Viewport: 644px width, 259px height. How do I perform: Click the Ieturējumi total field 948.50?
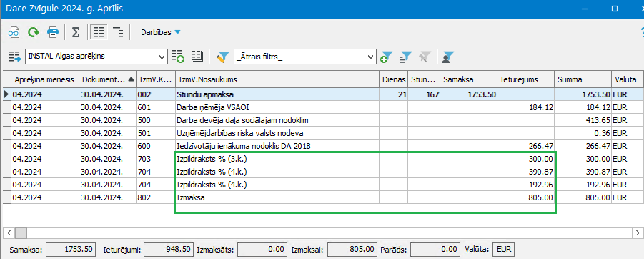169,249
